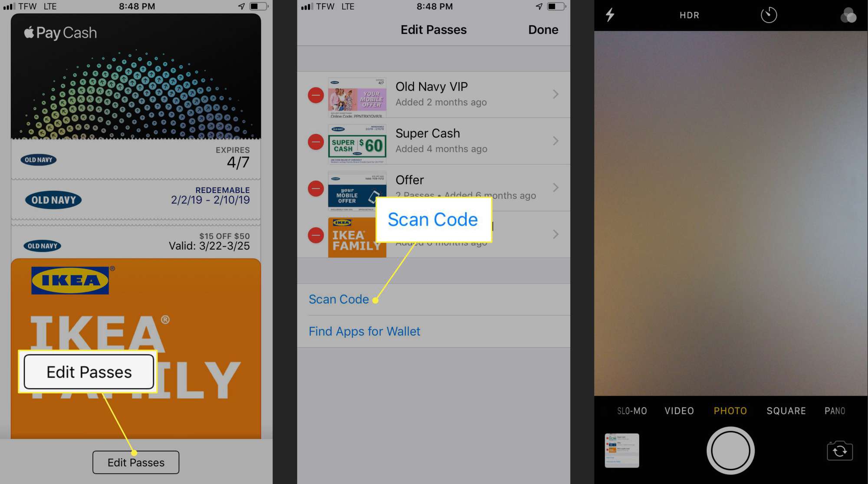Tap Done button in Edit Passes
This screenshot has height=484, width=868.
(x=542, y=29)
